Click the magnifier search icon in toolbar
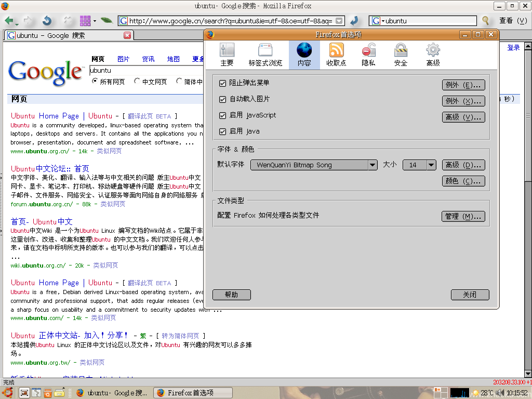Screen dimensions: 532x399 (486, 21)
